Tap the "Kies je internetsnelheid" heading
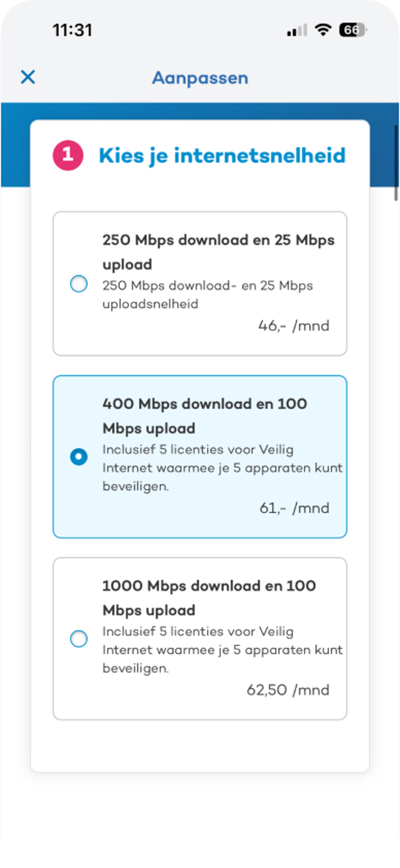Viewport: 400px width, 868px height. click(222, 155)
